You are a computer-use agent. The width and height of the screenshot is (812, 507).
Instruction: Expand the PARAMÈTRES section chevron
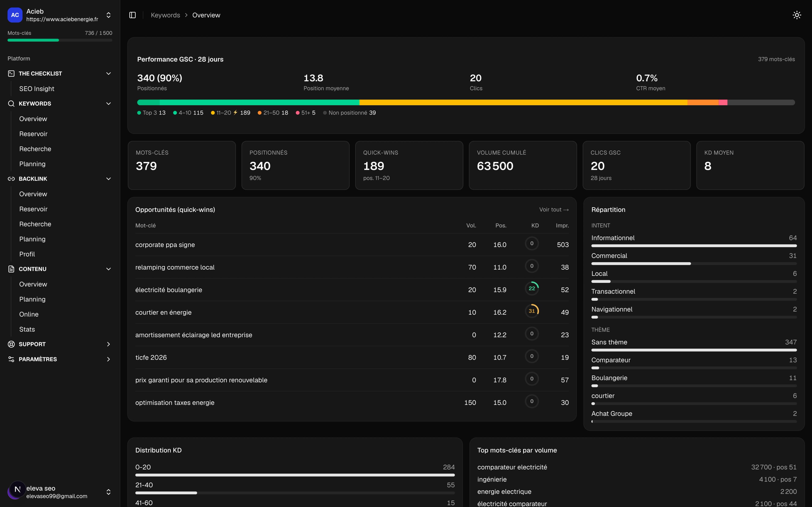tap(108, 359)
